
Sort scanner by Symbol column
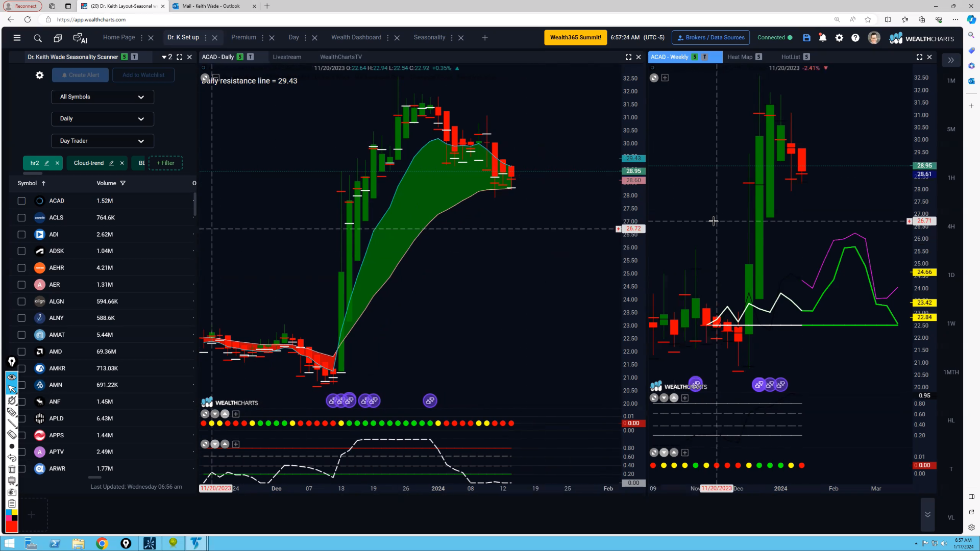(x=32, y=183)
